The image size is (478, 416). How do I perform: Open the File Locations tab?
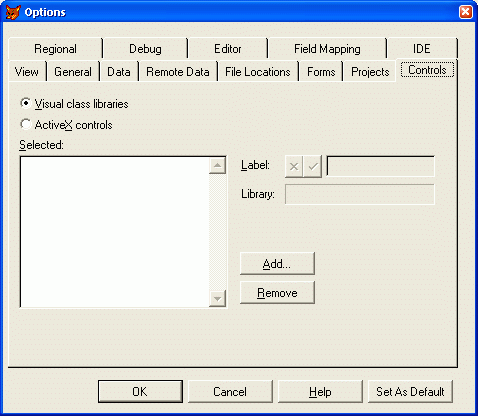258,72
